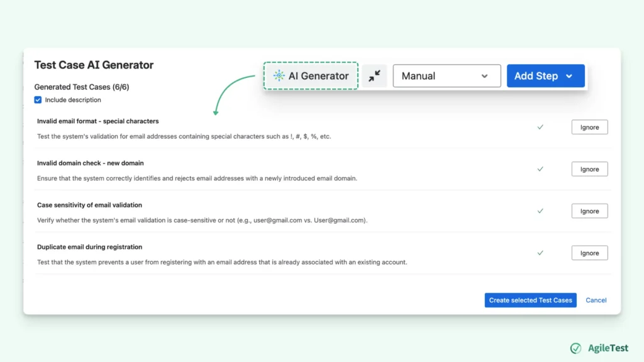Ignore the Duplicate email registration test case

click(589, 253)
